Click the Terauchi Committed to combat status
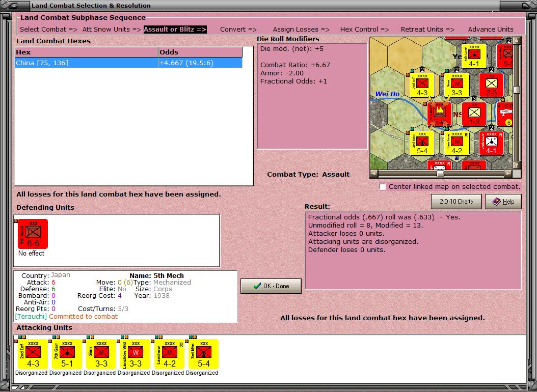The image size is (537, 392). pyautogui.click(x=66, y=317)
